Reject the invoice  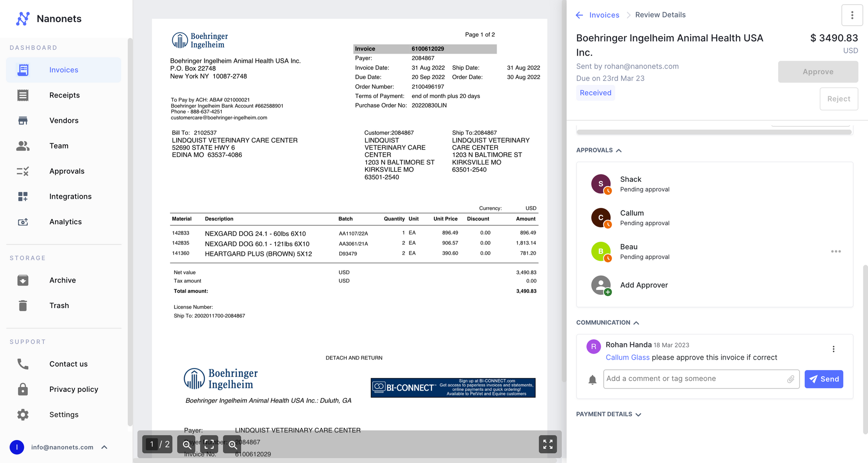tap(838, 99)
